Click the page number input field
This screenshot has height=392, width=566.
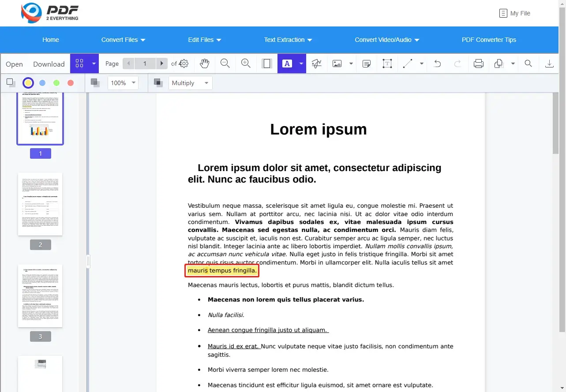coord(145,63)
